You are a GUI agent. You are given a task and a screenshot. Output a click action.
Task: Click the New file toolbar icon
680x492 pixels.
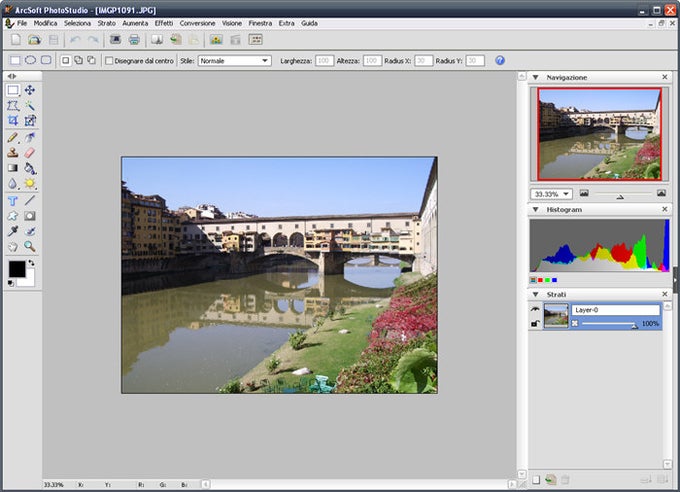16,40
